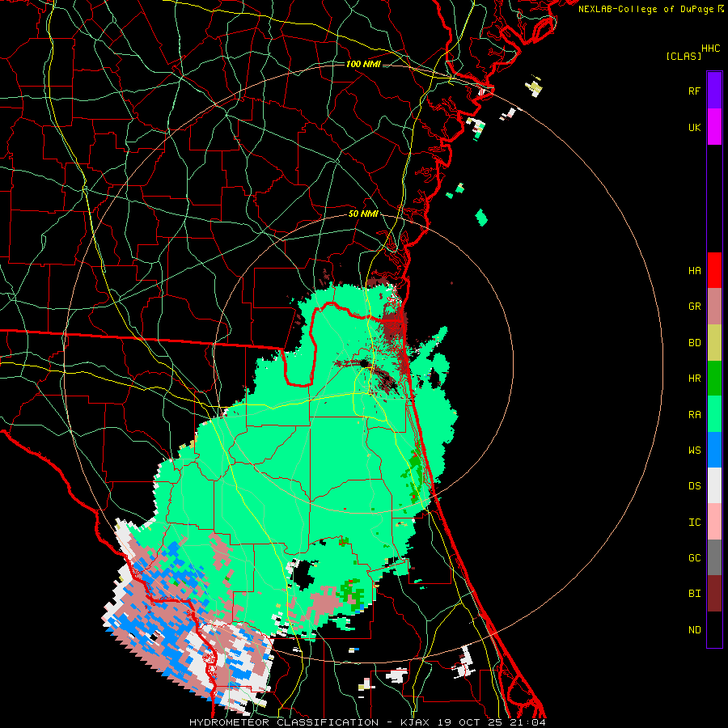Screen dimensions: 728x728
Task: Click the IC pink legend block
Action: (714, 522)
